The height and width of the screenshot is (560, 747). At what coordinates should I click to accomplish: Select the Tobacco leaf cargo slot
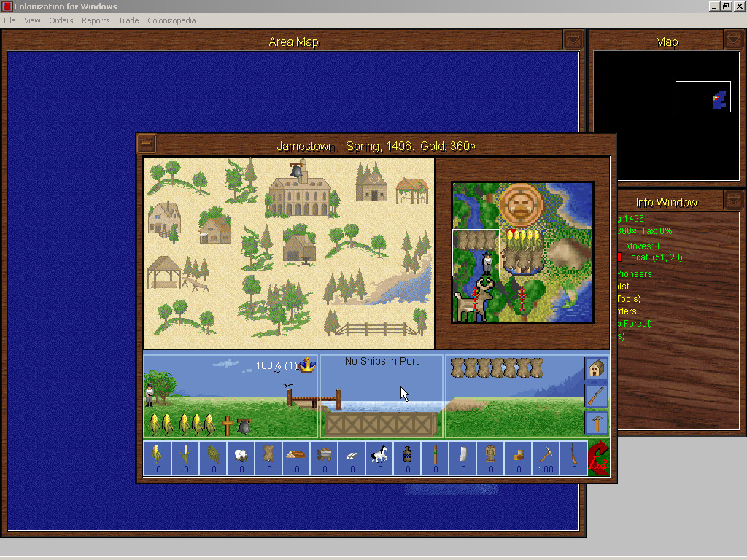tap(213, 459)
